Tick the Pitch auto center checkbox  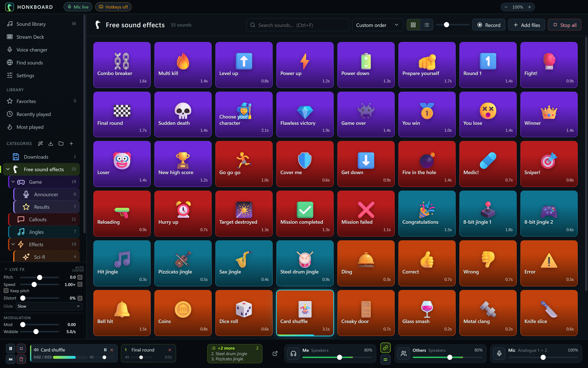click(x=80, y=277)
